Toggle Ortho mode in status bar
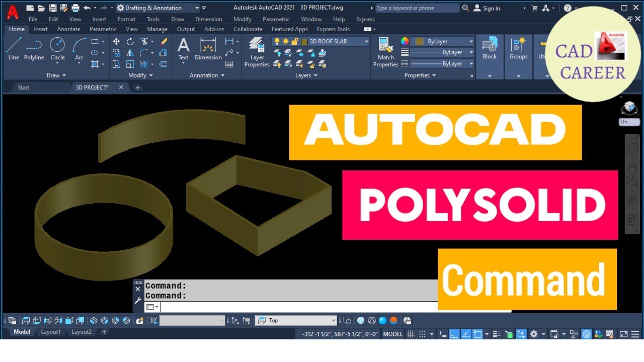 [454, 334]
